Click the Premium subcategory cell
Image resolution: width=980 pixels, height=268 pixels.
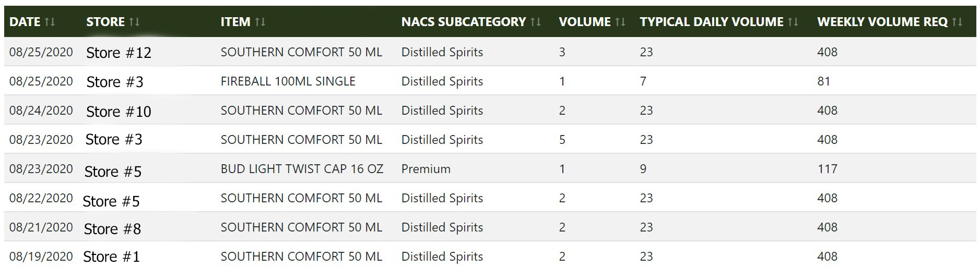[x=426, y=169]
